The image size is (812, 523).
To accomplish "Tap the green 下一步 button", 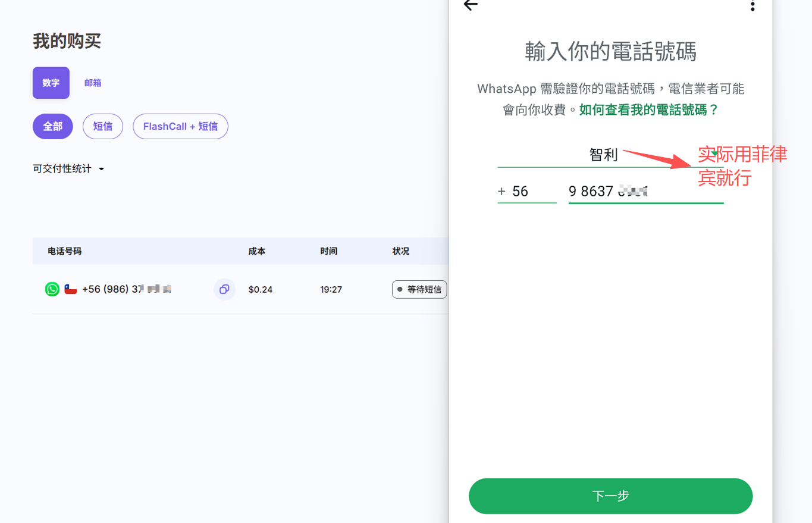I will (610, 496).
